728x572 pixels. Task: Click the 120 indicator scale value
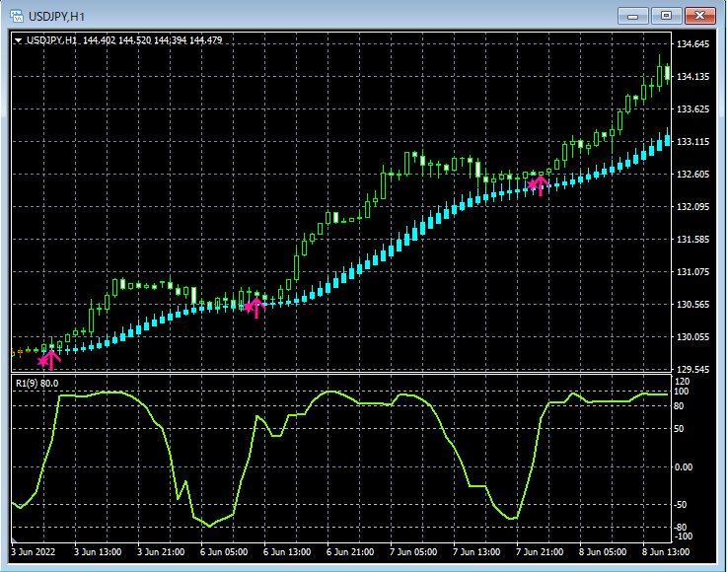(682, 382)
